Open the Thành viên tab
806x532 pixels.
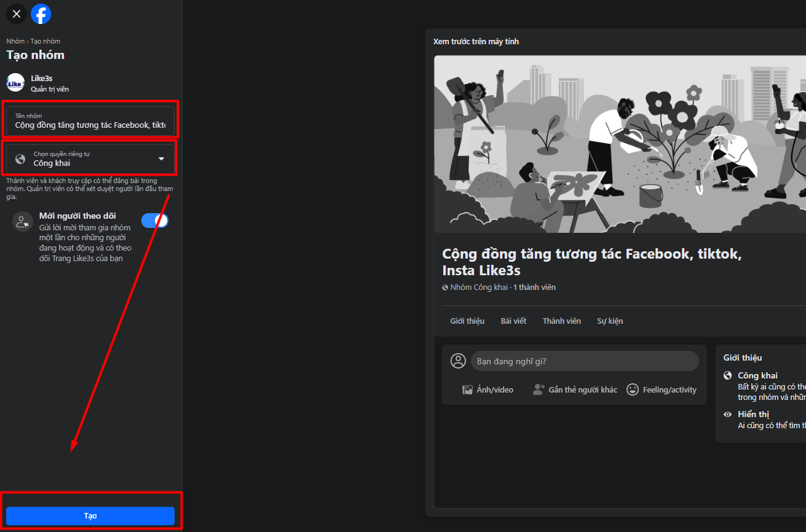pos(562,321)
